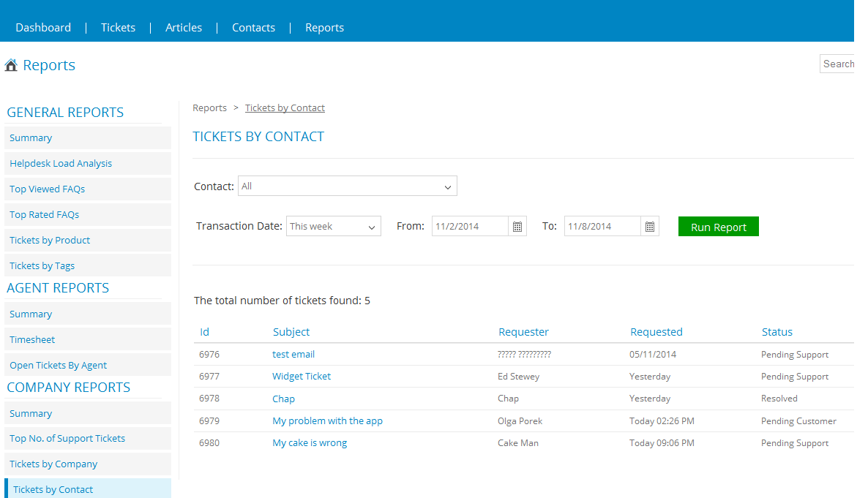
Task: Open the Reports top menu item
Action: click(x=324, y=28)
